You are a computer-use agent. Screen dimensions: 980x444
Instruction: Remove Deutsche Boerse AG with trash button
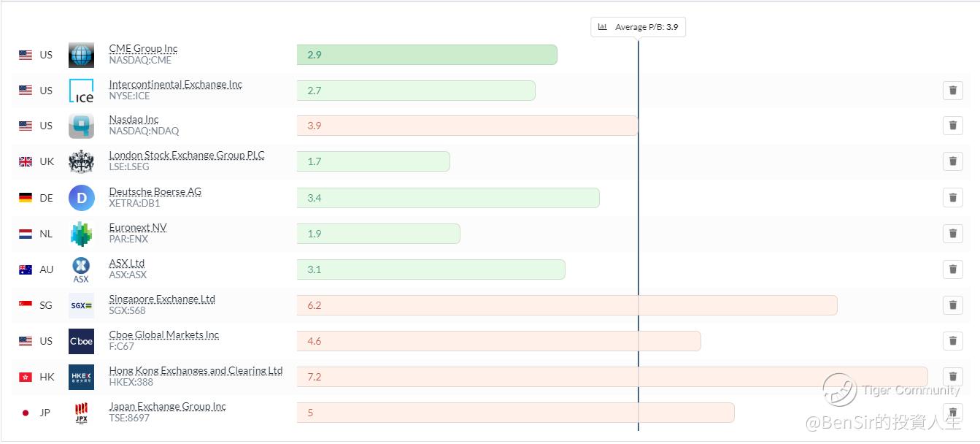pos(952,197)
